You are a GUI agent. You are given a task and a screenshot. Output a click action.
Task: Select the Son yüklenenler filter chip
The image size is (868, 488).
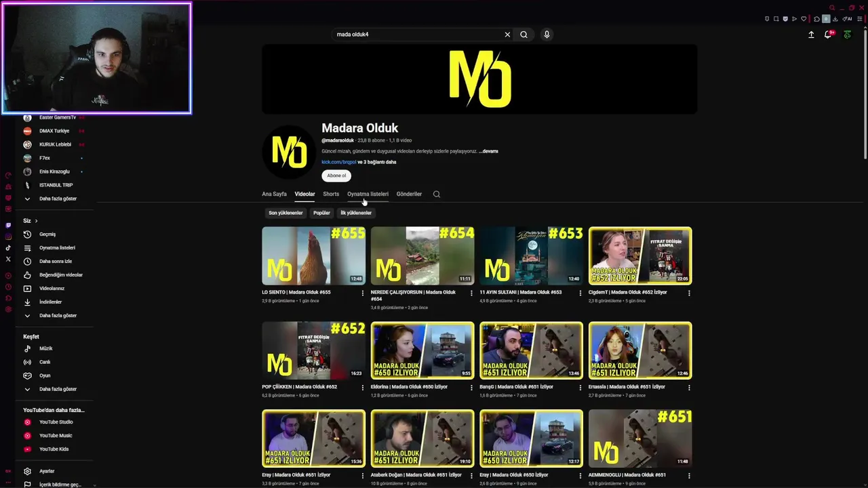(285, 213)
